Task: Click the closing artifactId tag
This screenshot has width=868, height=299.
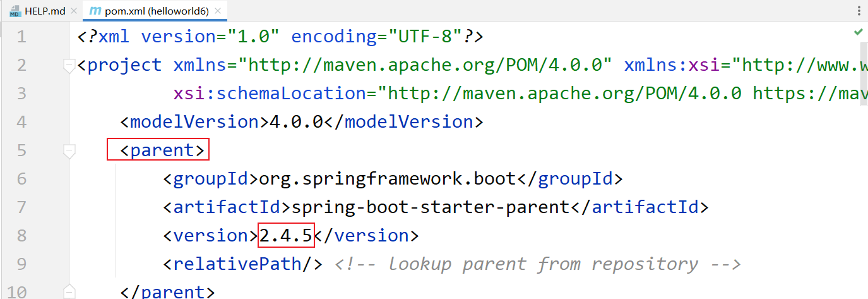Action: click(639, 207)
